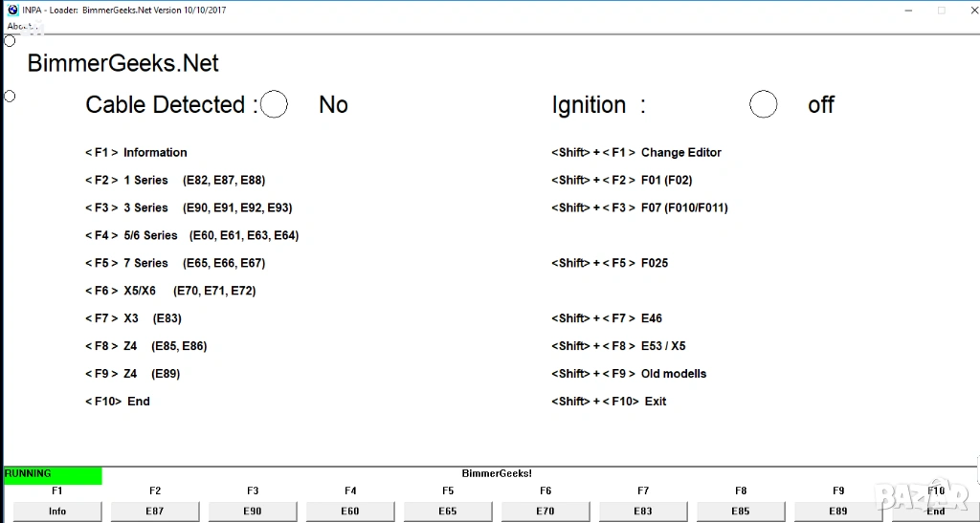Click the green RUNNING status indicator

point(53,475)
